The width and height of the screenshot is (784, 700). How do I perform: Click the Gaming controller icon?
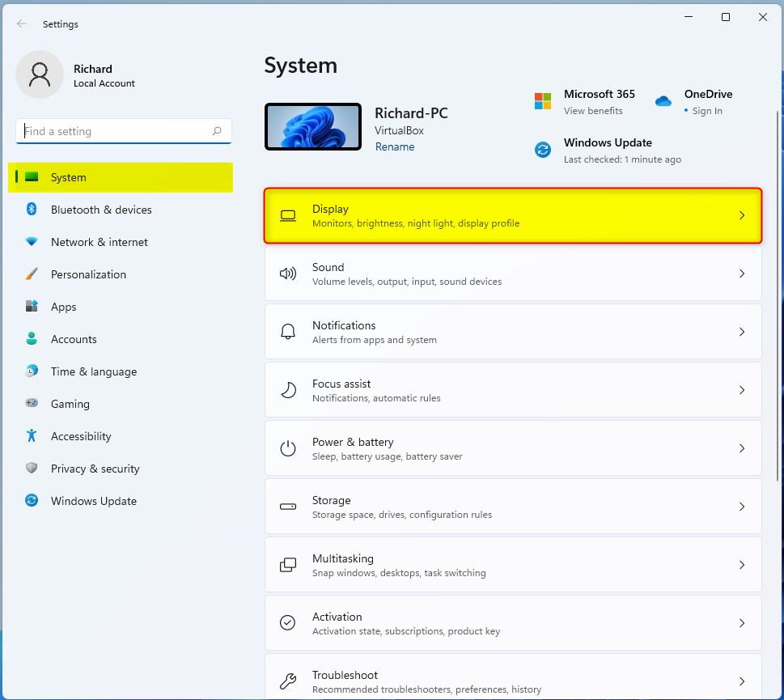[32, 404]
